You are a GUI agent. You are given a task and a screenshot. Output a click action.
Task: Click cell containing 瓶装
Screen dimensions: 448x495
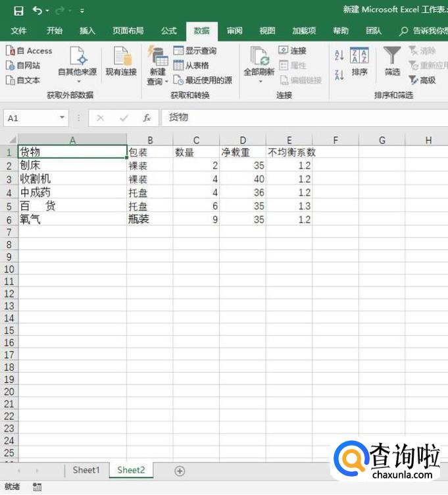point(150,219)
